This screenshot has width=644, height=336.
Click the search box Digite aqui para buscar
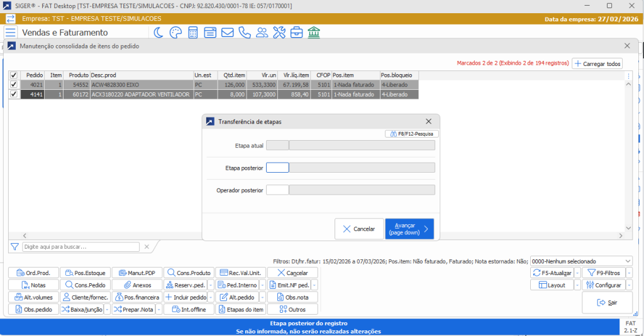tap(81, 247)
